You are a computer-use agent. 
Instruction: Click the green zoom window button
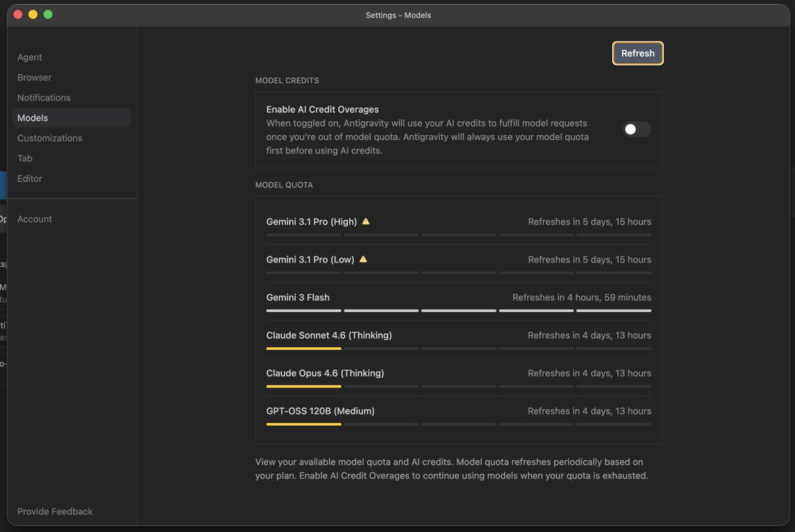tap(48, 15)
